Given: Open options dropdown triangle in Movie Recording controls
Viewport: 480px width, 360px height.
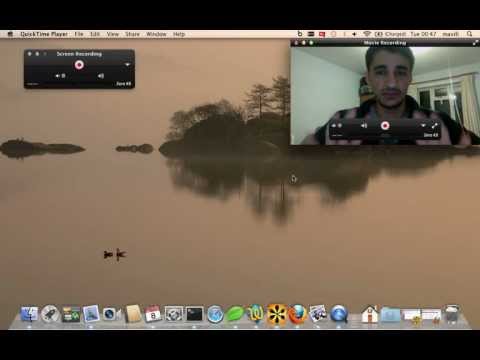Looking at the screenshot, I should point(423,126).
